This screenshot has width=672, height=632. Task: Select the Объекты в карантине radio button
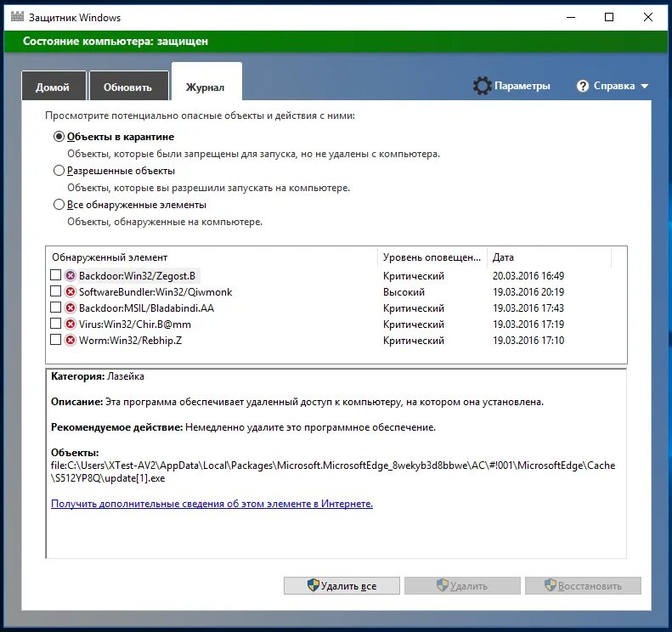click(x=59, y=137)
